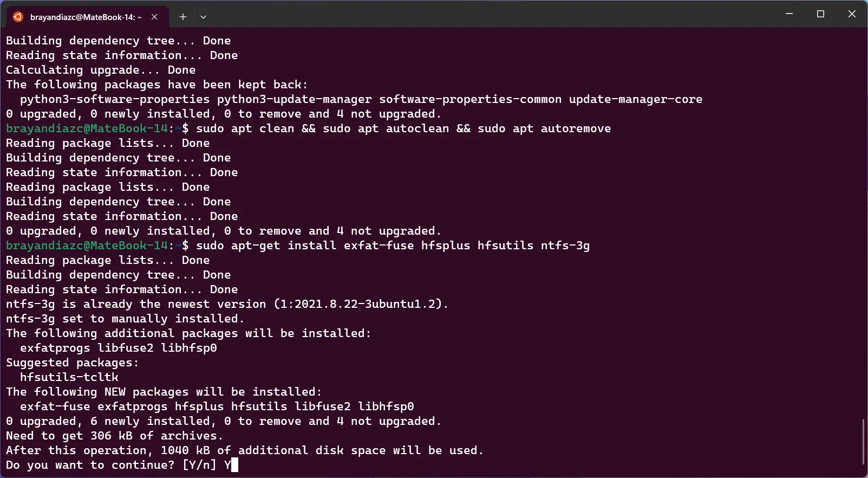Viewport: 868px width, 478px height.
Task: Close the terminal window
Action: pyautogui.click(x=852, y=14)
